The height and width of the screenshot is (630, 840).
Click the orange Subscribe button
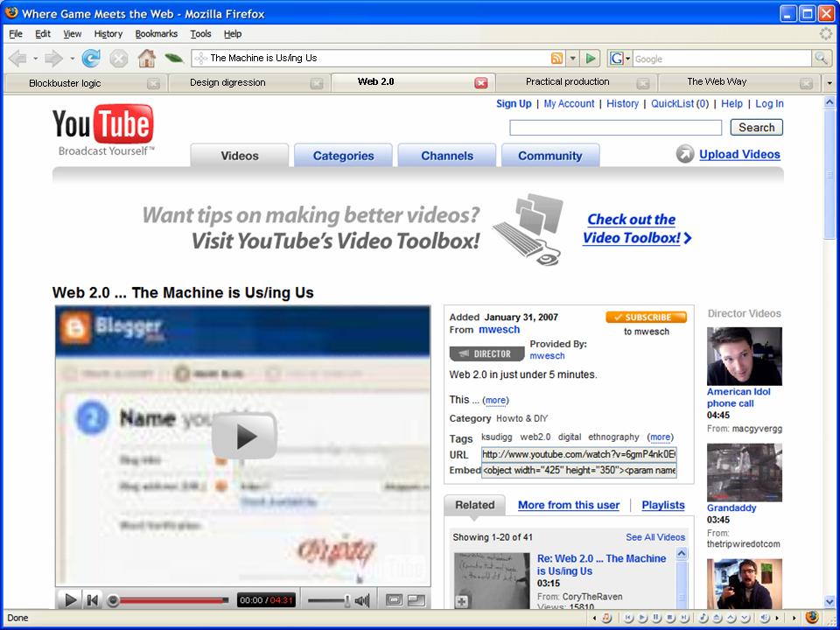click(646, 317)
